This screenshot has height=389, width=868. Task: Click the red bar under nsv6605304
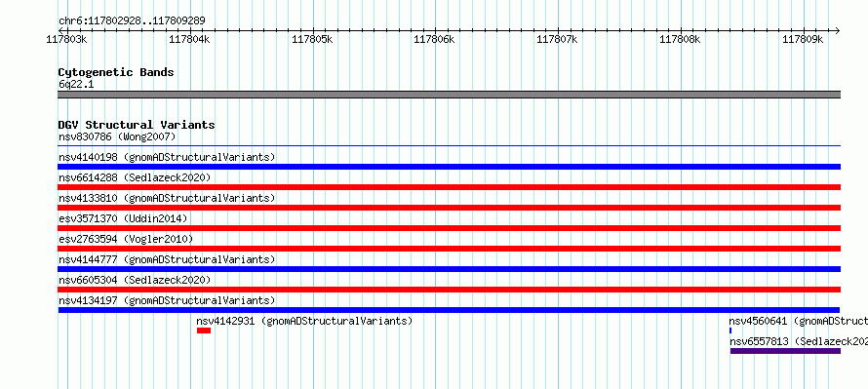[x=449, y=290]
